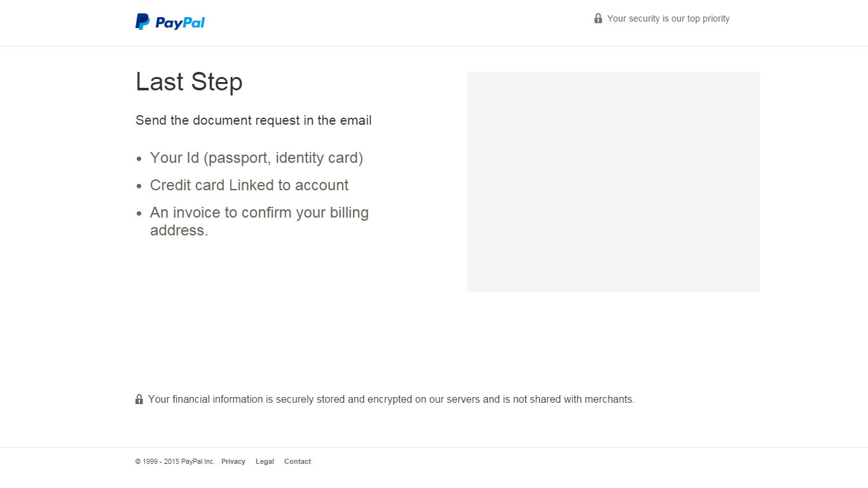Click the bullet dot before 'Credit card Linked'

pos(139,186)
